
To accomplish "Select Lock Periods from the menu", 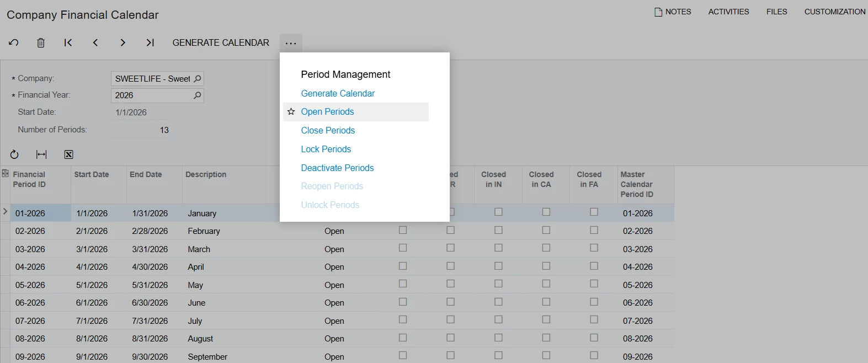I will (x=326, y=149).
